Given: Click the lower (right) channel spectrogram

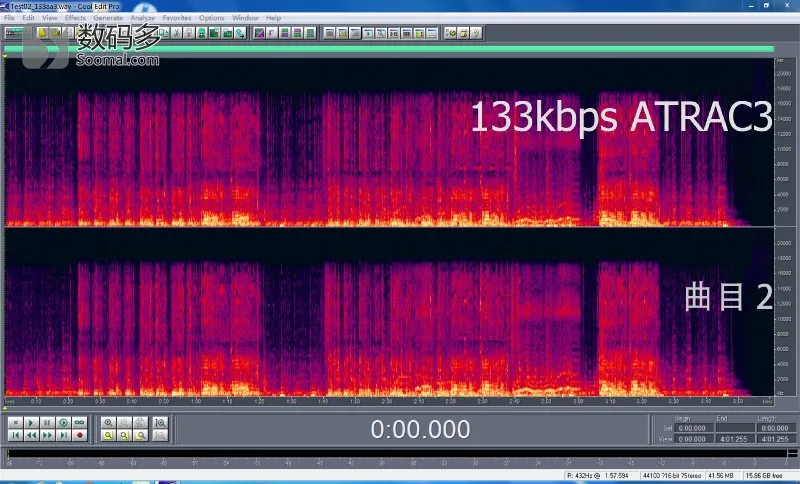Looking at the screenshot, I should [x=389, y=312].
